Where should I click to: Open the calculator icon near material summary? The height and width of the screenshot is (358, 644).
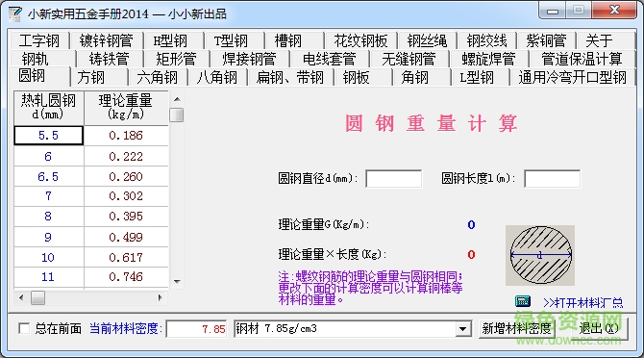(523, 301)
